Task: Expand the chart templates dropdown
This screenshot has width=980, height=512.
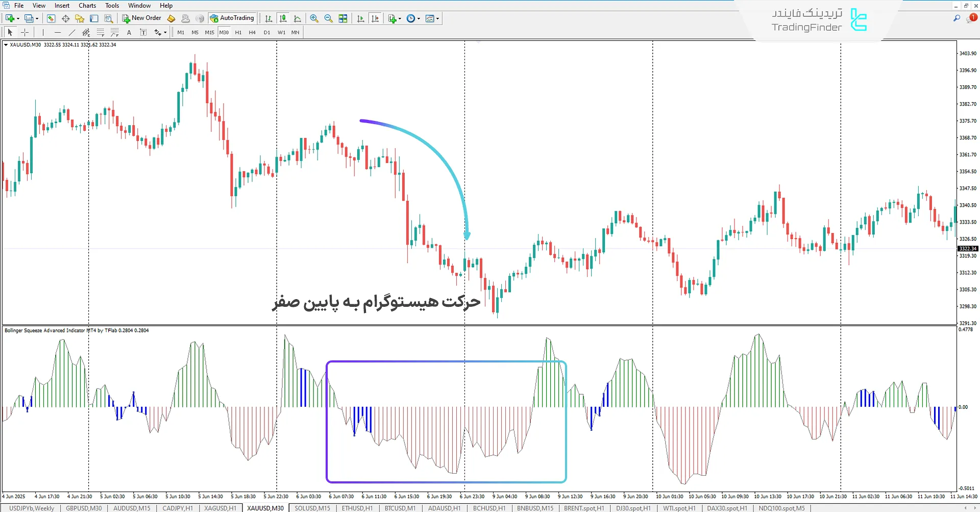Action: point(437,18)
